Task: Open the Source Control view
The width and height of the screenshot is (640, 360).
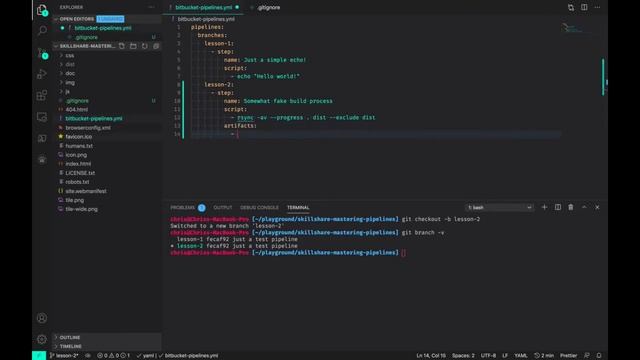Action: [x=42, y=53]
